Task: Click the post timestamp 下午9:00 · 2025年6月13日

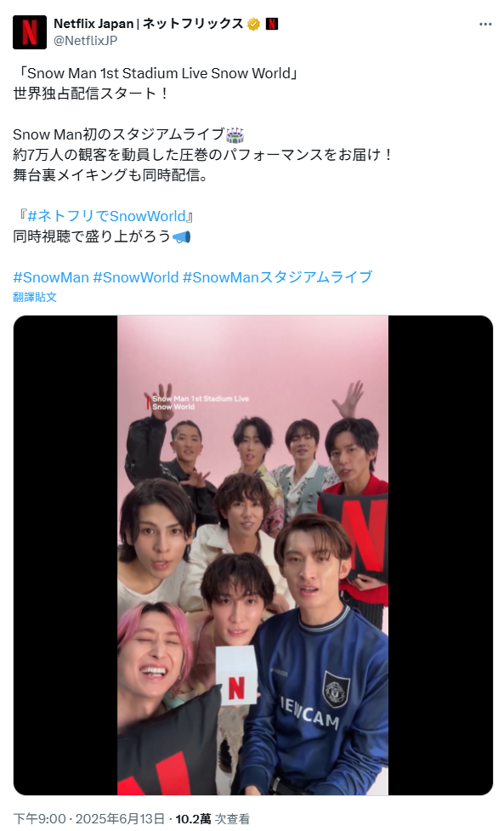Action: pos(89,819)
